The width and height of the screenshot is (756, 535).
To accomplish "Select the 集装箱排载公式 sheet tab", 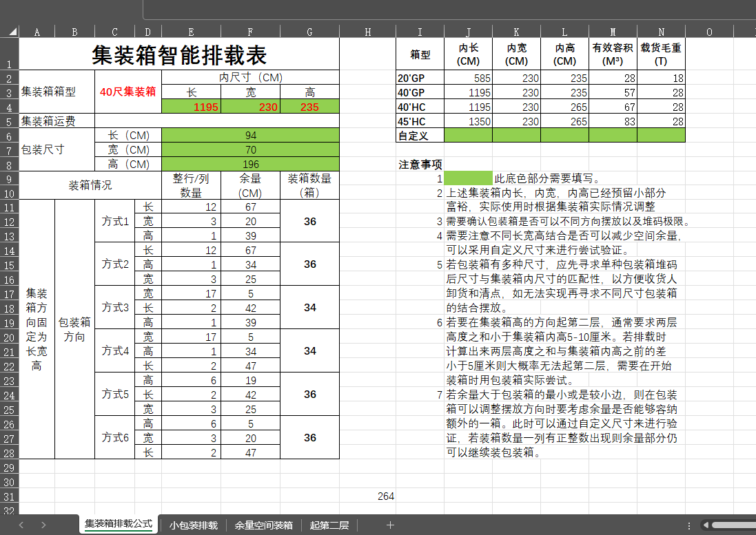I will (118, 525).
